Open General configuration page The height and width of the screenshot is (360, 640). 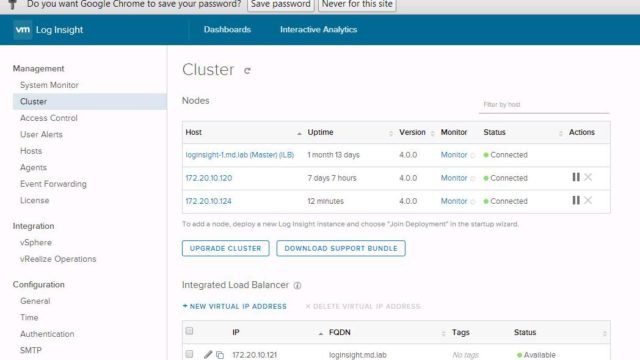pos(35,301)
